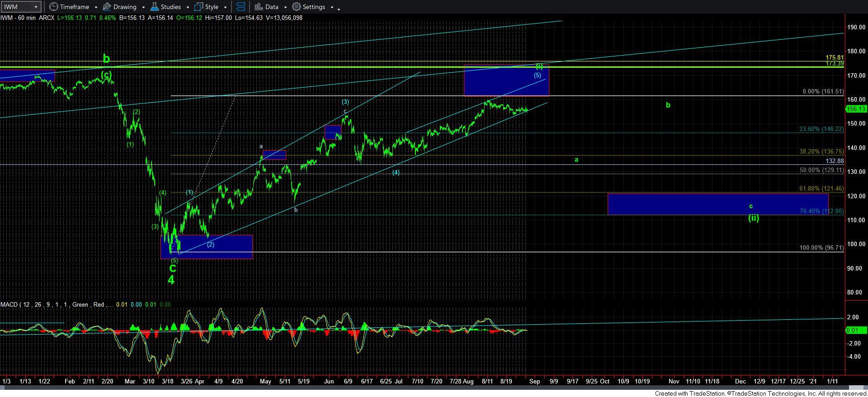Click the 'Sep' date on time axis
This screenshot has width=868, height=397.
tap(534, 382)
